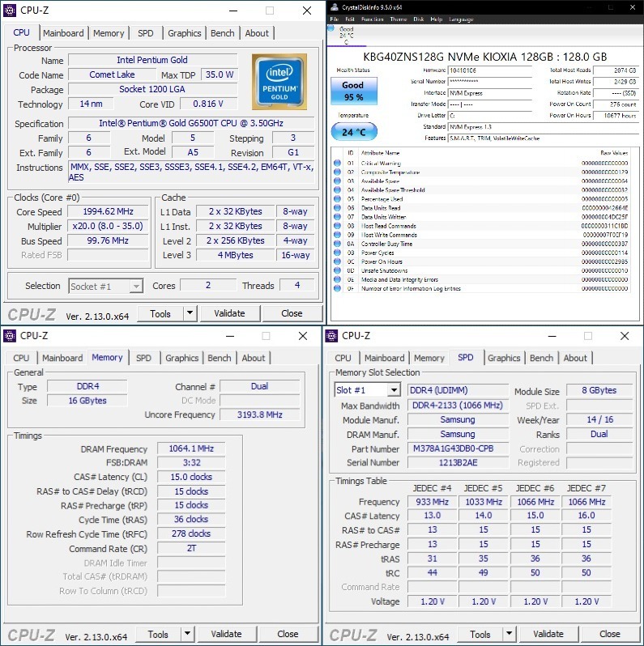
Task: Click status dot for Composite Temperature attribute
Action: tap(337, 172)
